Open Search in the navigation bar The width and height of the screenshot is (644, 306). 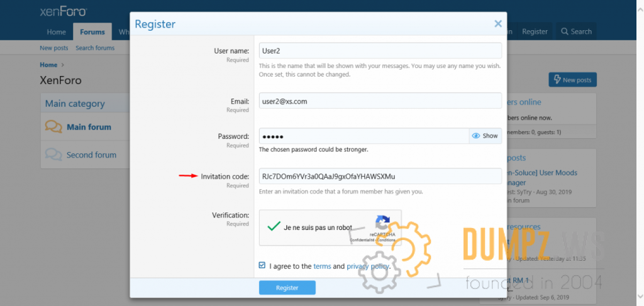(x=576, y=31)
